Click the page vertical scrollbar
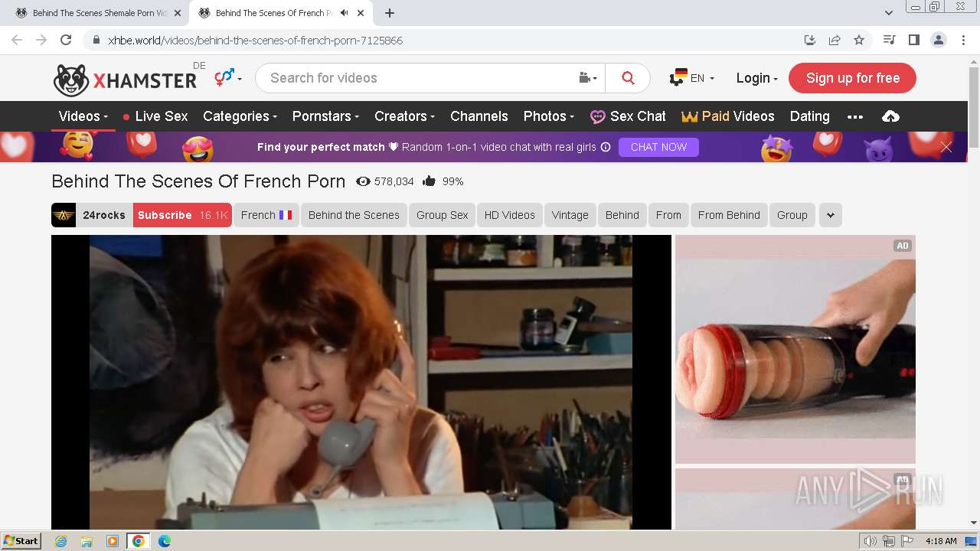Viewport: 980px width, 551px height. pos(973,292)
